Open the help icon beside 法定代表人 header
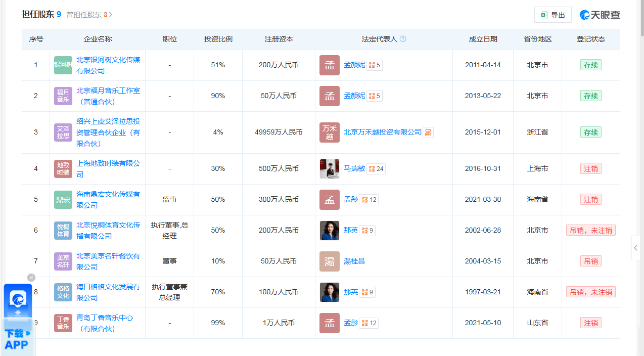The height and width of the screenshot is (356, 644). (x=403, y=39)
